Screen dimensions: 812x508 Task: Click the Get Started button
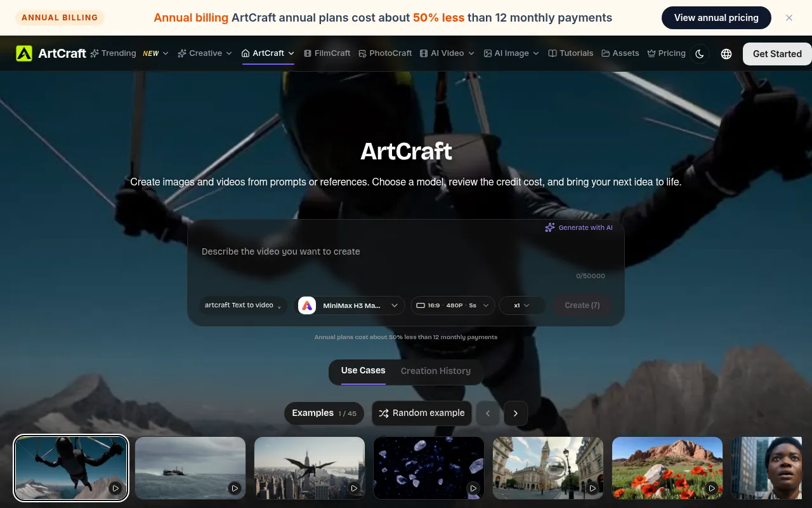(x=777, y=54)
